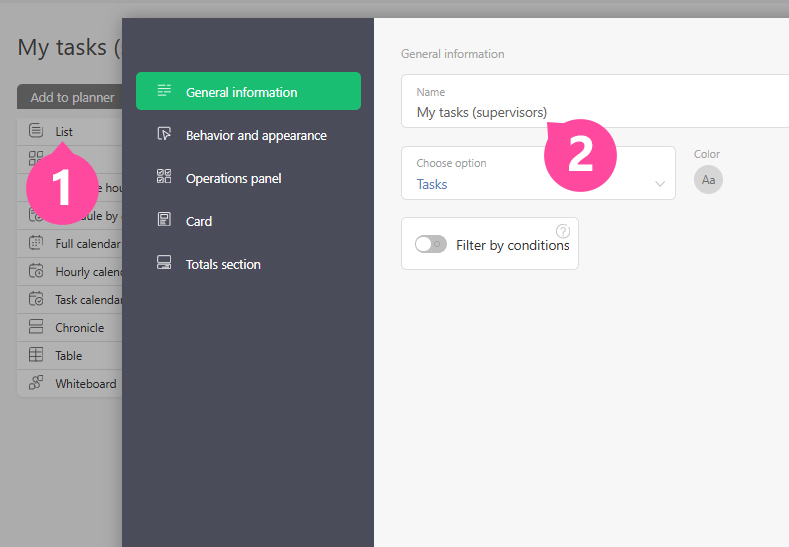Expand the Tasks dropdown chevron
This screenshot has width=789, height=547.
[x=660, y=184]
